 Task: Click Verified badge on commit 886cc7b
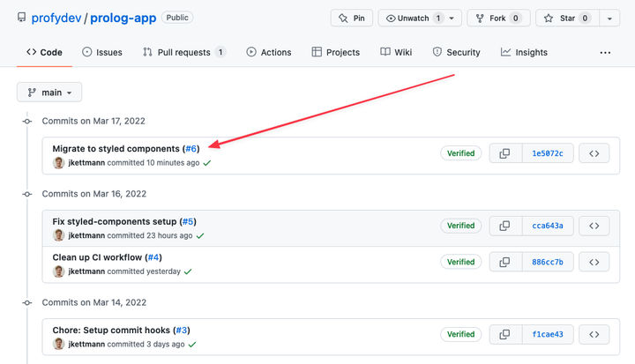(x=461, y=262)
